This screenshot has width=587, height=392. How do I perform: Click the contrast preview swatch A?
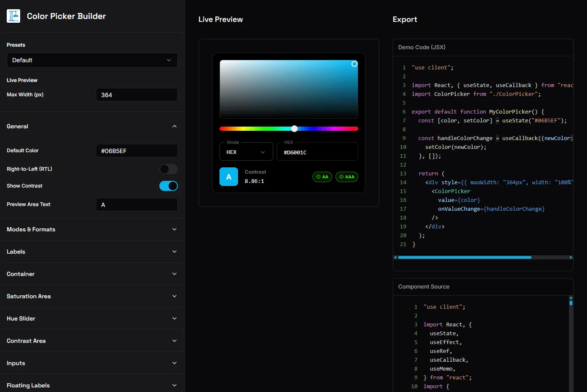point(229,177)
